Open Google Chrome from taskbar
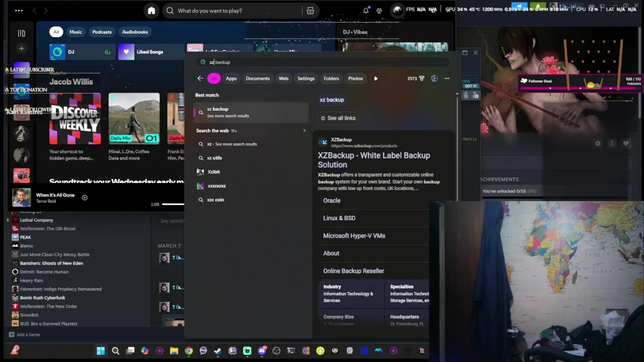This screenshot has width=644, height=362. (189, 351)
